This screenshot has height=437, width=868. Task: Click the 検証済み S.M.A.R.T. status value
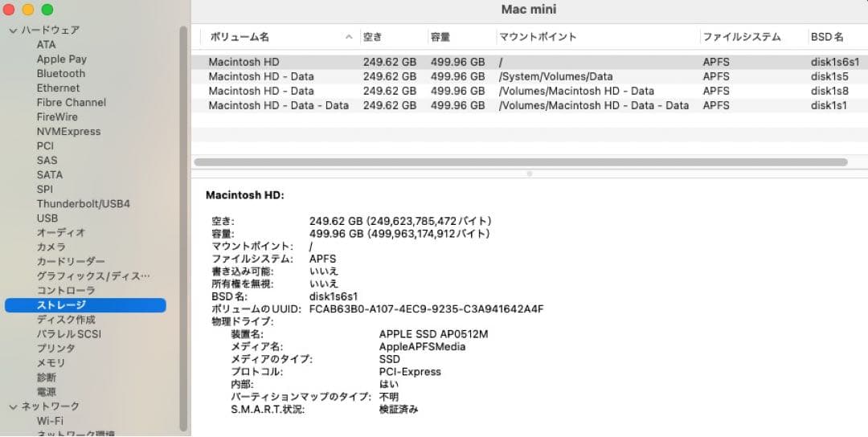(x=399, y=410)
